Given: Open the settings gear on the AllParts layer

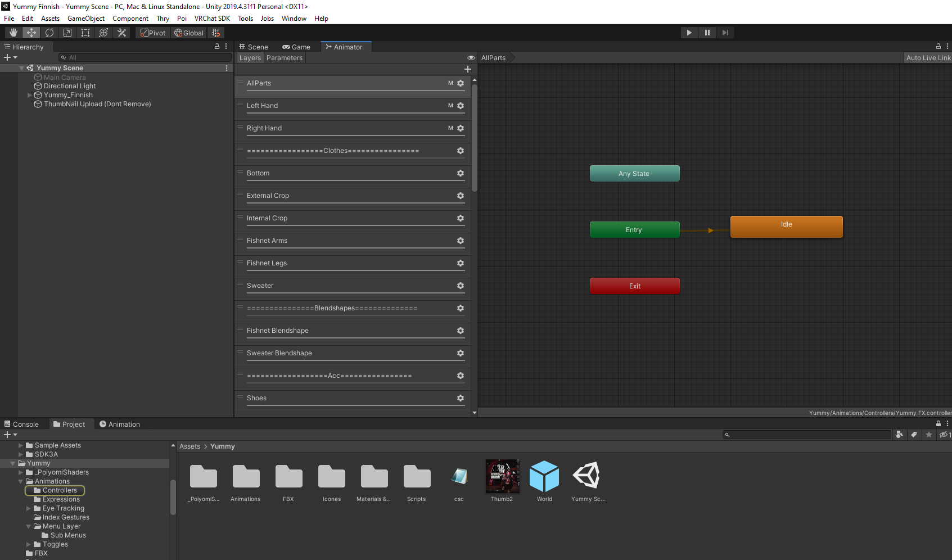Looking at the screenshot, I should point(460,83).
